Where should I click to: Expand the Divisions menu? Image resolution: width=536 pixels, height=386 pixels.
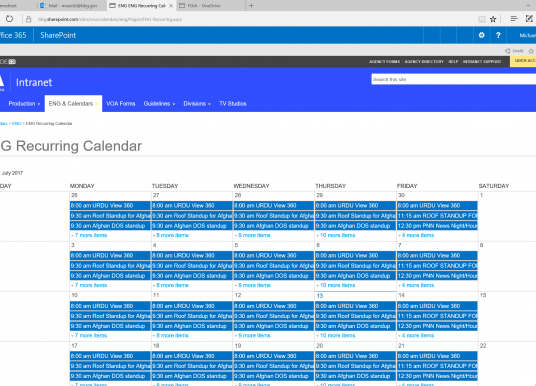tap(197, 104)
